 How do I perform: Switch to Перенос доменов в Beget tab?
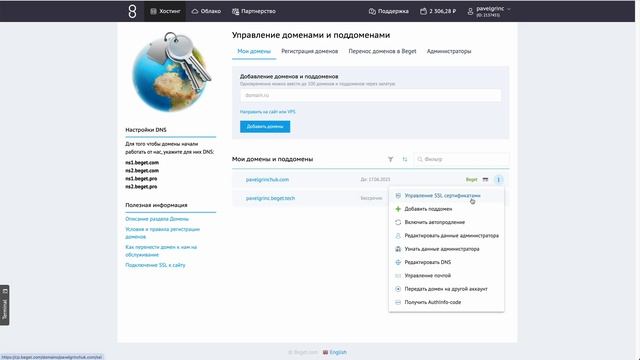pyautogui.click(x=382, y=51)
